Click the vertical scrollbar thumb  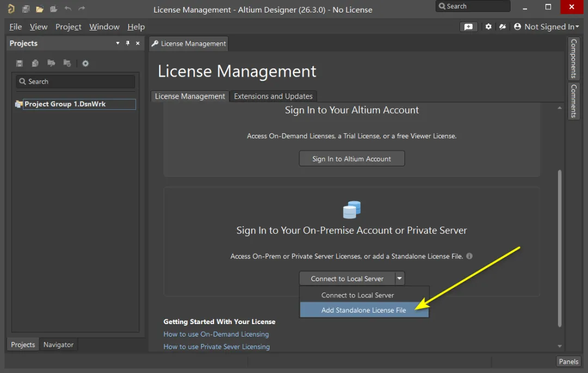560,248
